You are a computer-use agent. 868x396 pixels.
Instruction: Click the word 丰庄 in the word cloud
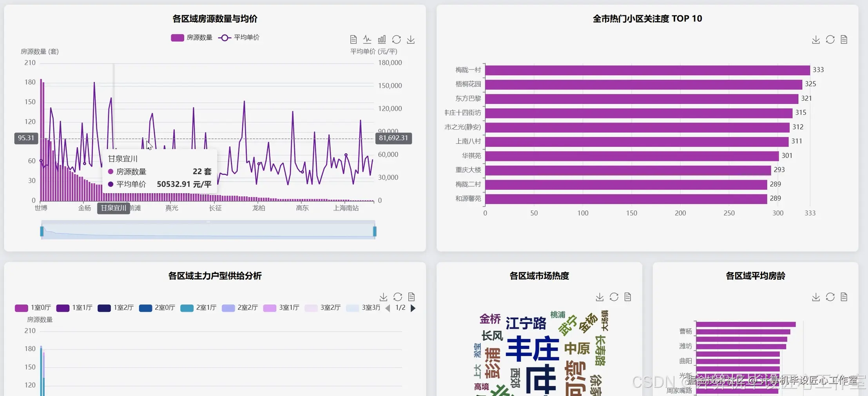click(x=534, y=347)
